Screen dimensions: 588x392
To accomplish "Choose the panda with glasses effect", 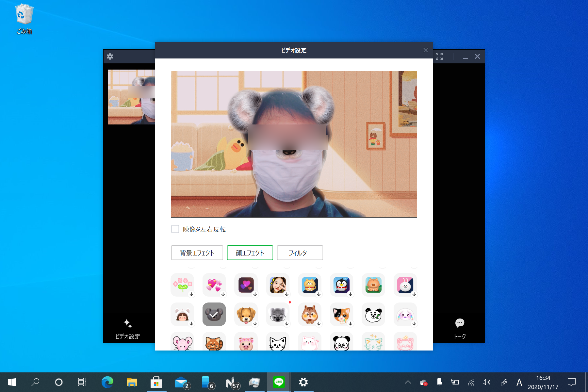I will click(341, 341).
